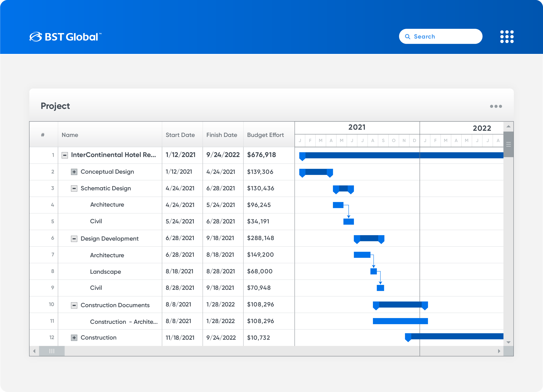Select the InterContinental Hotel Re... row name
Screen dimensions: 543x392
coord(113,155)
